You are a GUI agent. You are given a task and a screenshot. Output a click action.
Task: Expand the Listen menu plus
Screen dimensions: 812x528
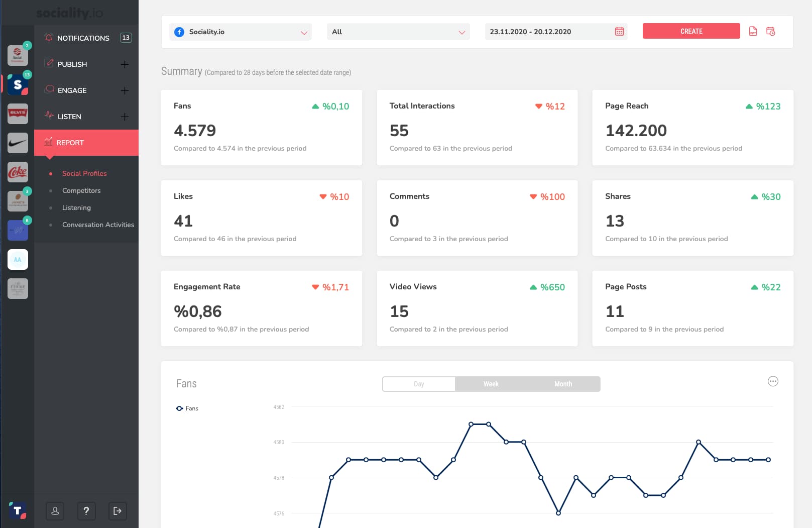pyautogui.click(x=125, y=117)
